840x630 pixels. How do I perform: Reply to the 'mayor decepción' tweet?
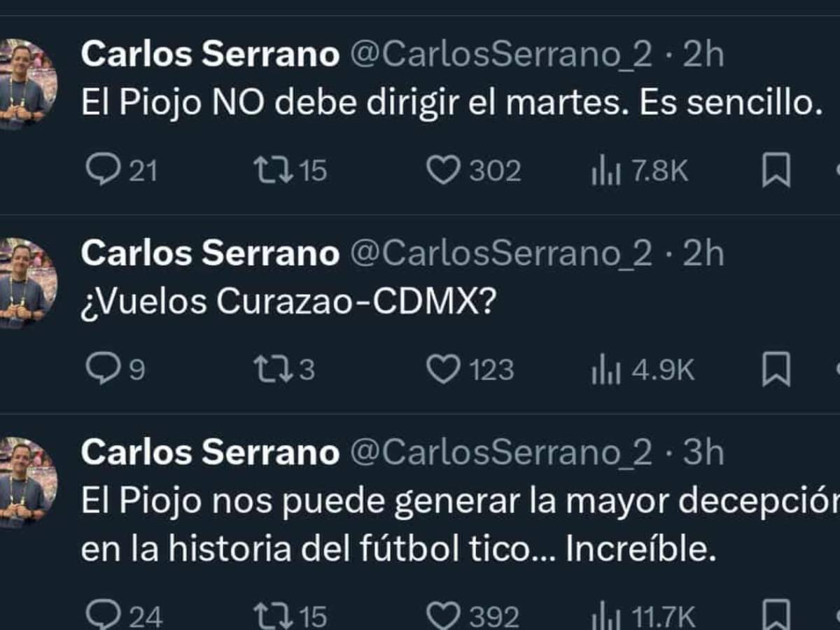coord(103,616)
